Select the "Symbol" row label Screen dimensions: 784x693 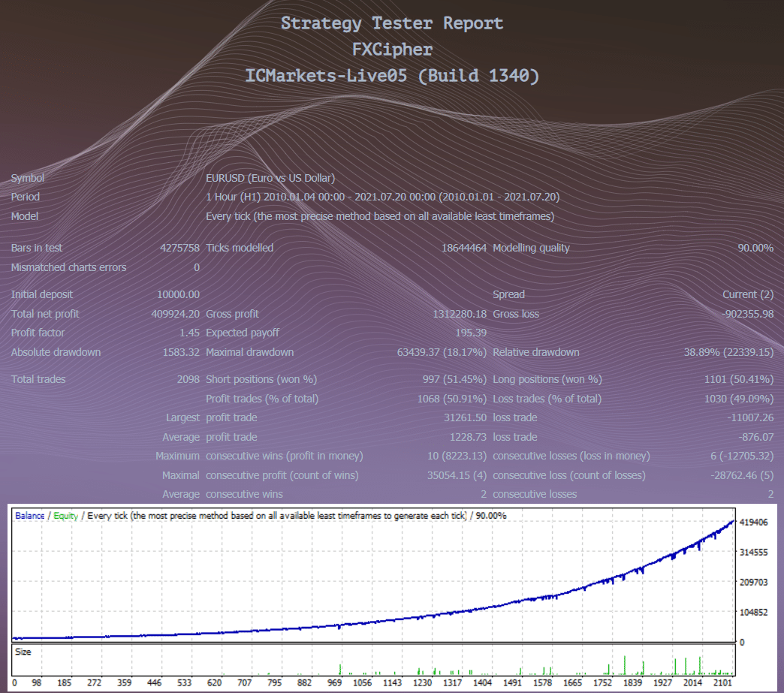[x=28, y=178]
